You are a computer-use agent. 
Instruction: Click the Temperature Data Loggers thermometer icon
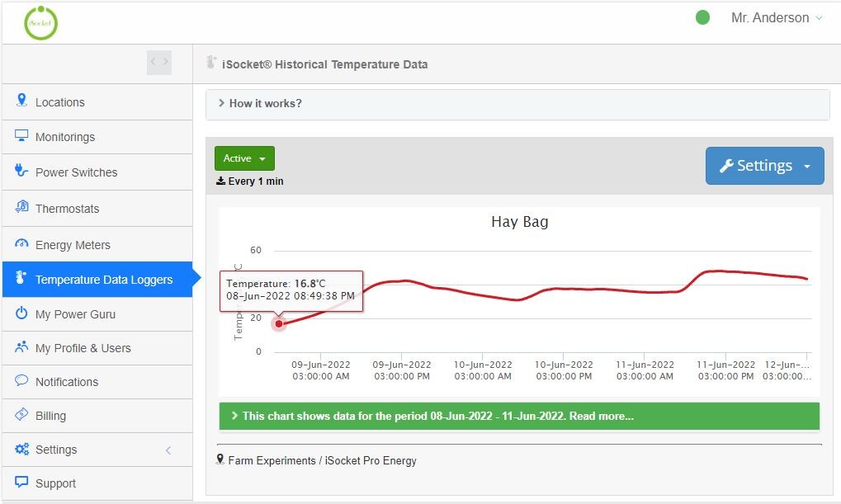(21, 277)
